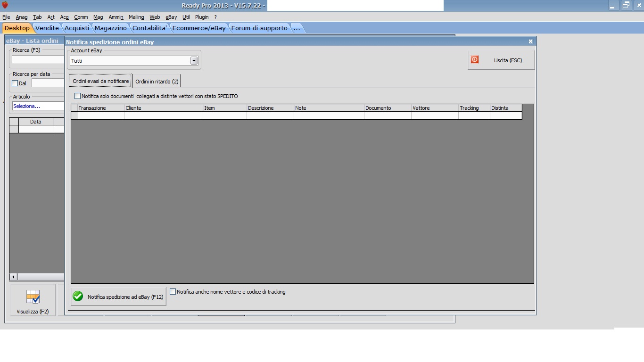Switch to the Forum di supporto tab
The width and height of the screenshot is (644, 362).
tap(259, 28)
